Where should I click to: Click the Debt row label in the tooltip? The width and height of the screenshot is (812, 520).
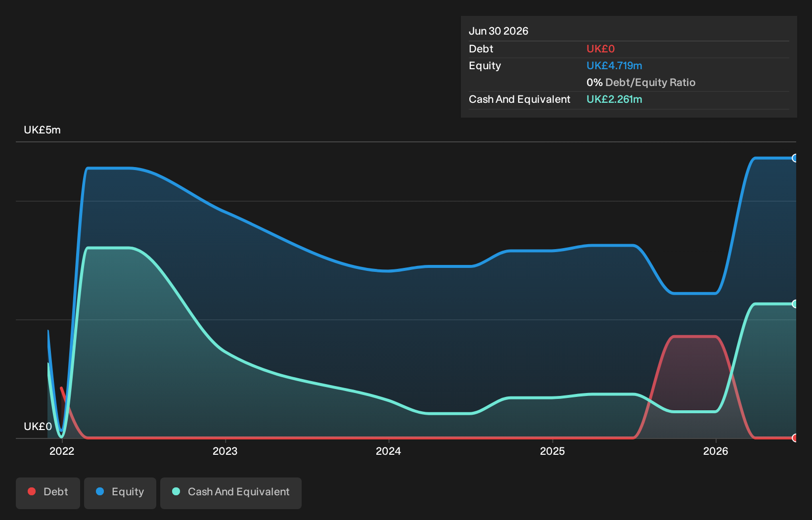(481, 49)
